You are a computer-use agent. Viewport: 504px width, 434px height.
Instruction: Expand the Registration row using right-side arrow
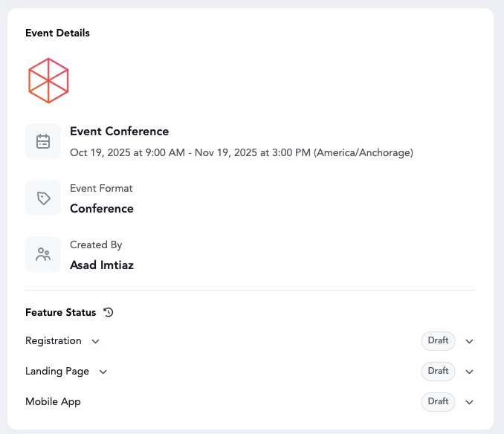[469, 341]
